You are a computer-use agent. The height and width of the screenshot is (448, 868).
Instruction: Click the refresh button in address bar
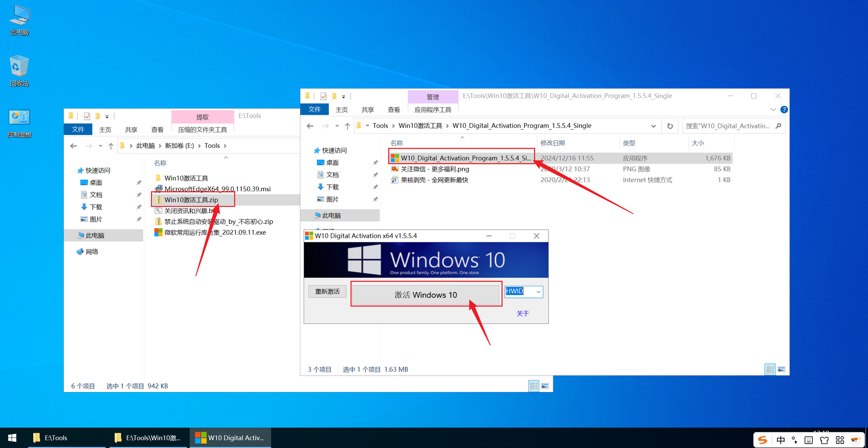point(670,126)
